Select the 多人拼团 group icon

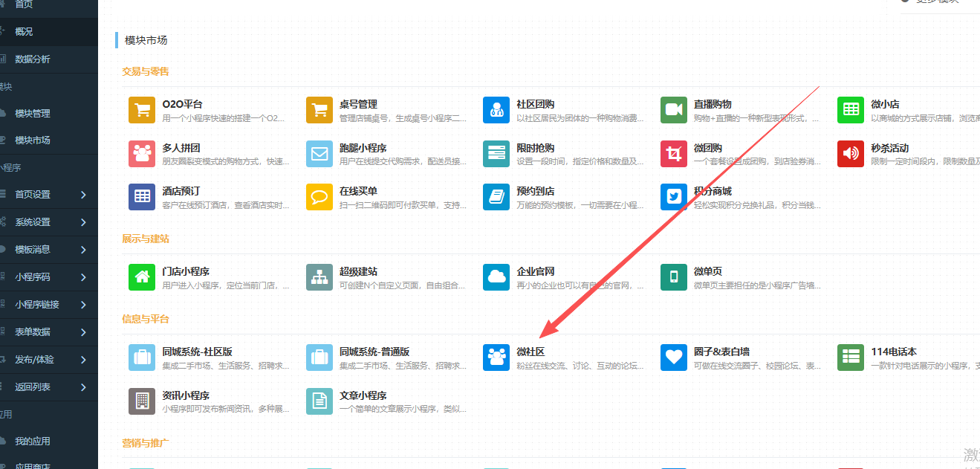[x=142, y=154]
